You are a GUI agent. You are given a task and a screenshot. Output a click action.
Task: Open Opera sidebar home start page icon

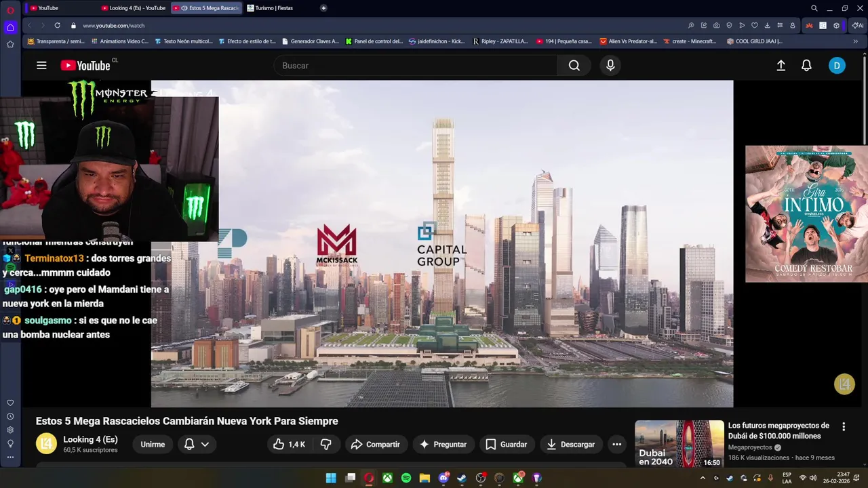[x=10, y=28]
